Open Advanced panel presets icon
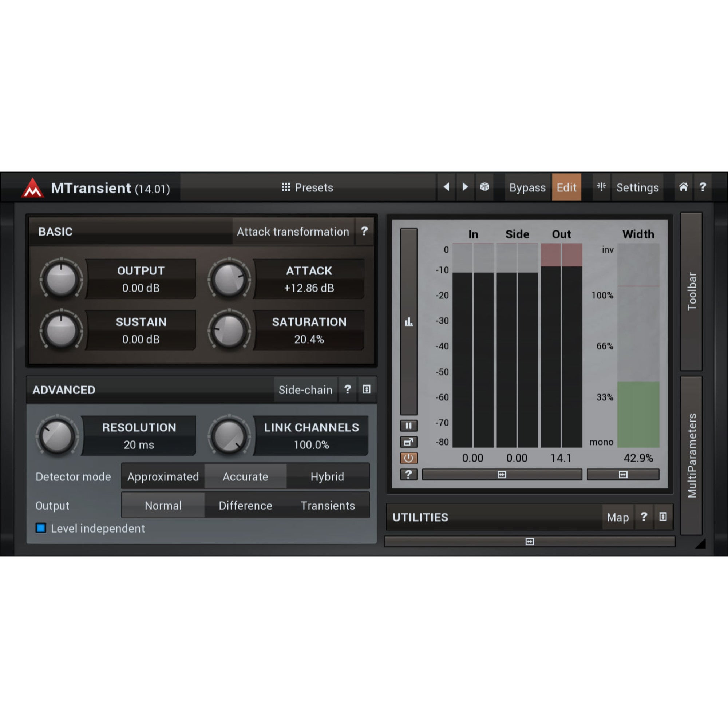 click(367, 389)
